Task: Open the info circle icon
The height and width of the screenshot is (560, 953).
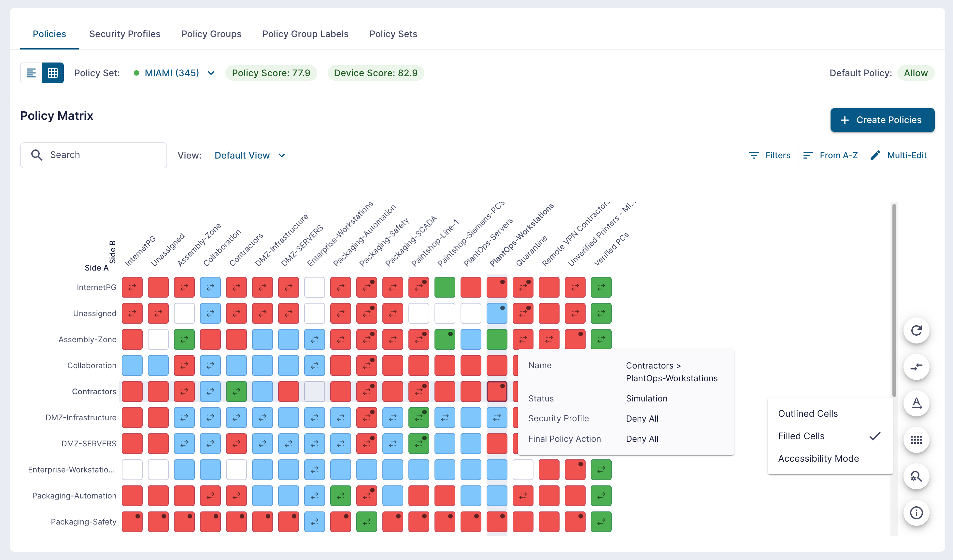Action: coord(916,513)
